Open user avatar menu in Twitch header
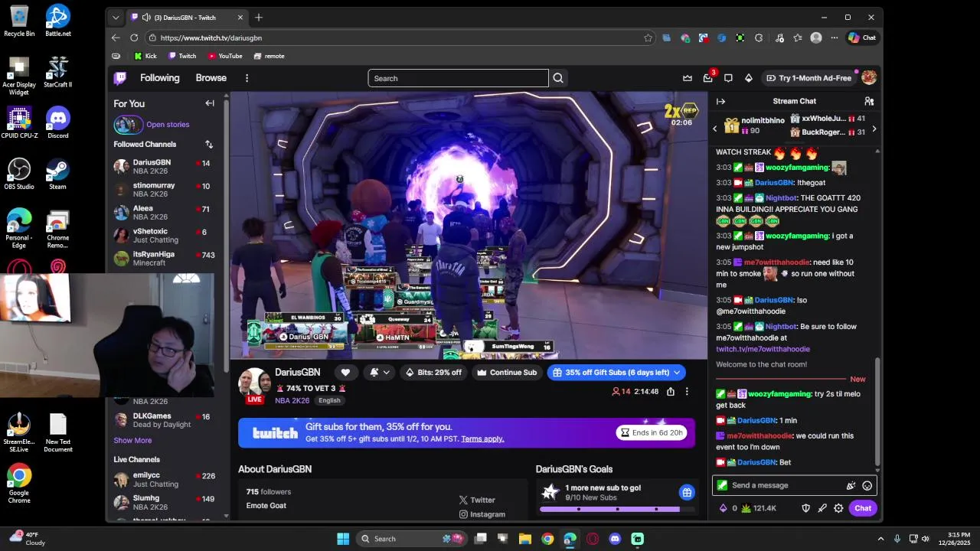 tap(869, 78)
